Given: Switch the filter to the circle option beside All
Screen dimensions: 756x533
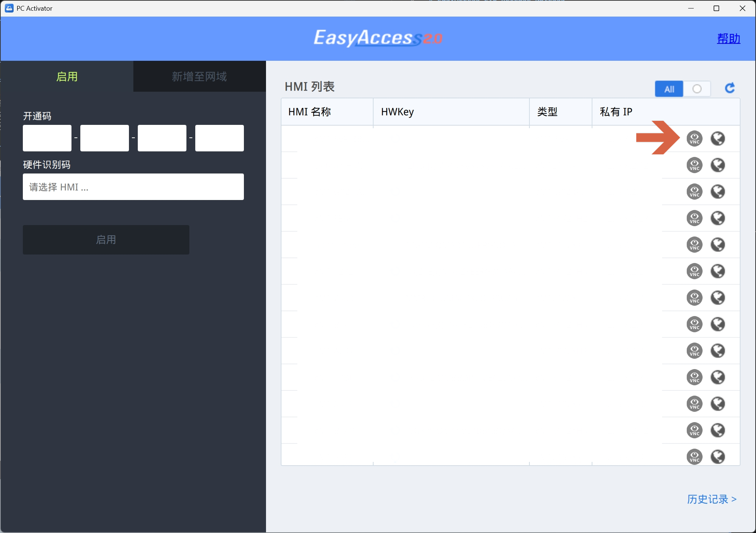Looking at the screenshot, I should tap(697, 89).
